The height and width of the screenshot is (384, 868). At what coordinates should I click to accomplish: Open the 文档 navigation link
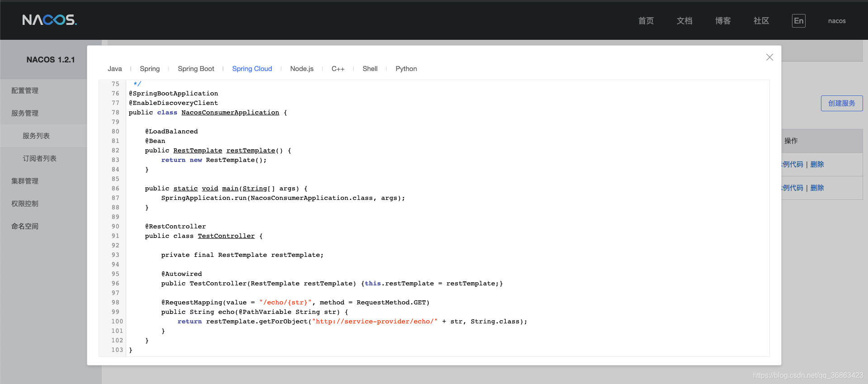[684, 21]
